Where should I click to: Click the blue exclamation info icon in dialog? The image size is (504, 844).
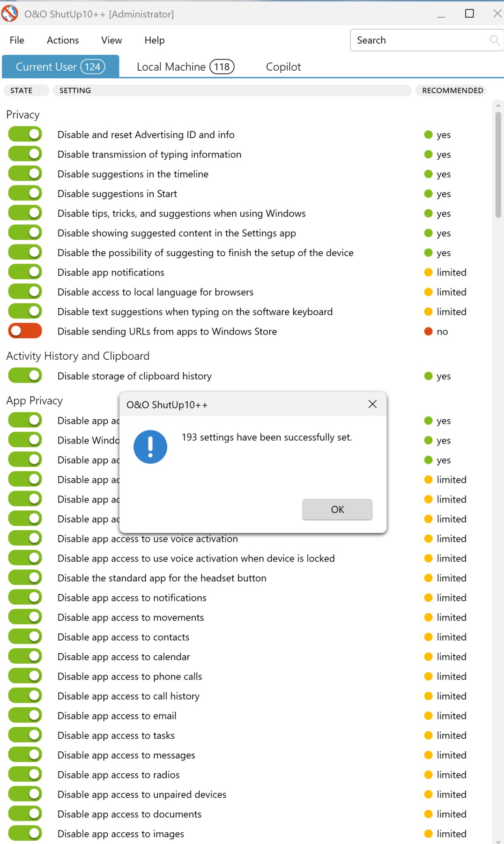150,447
